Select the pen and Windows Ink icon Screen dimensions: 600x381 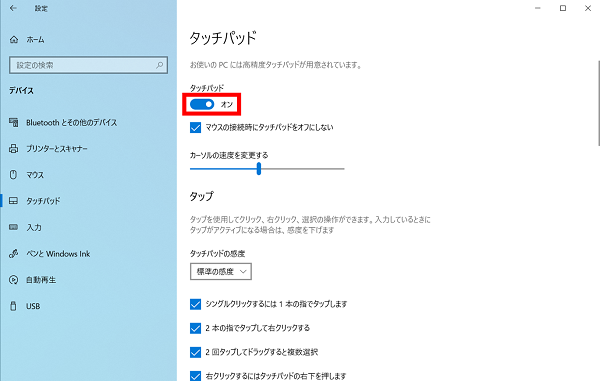14,254
